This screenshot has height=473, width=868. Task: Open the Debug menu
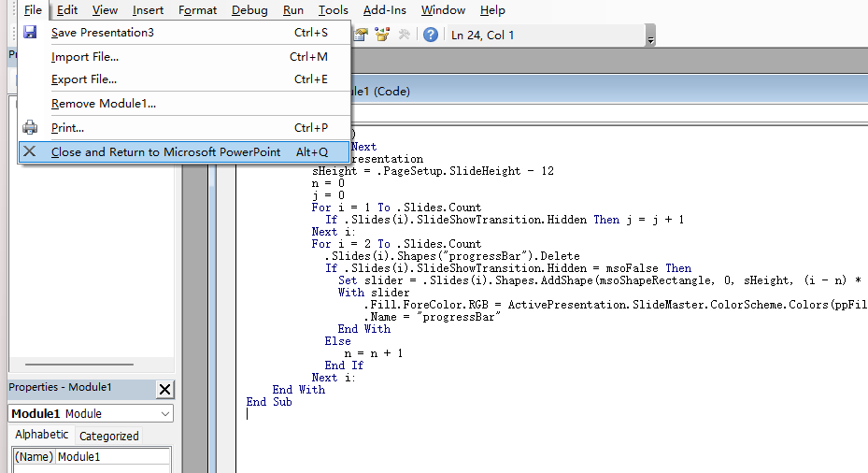coord(249,10)
